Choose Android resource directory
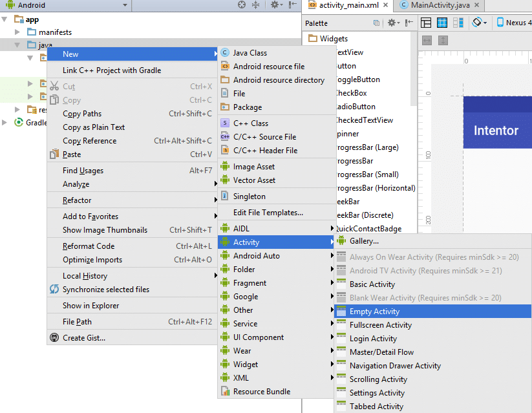The height and width of the screenshot is (413, 532). (277, 80)
